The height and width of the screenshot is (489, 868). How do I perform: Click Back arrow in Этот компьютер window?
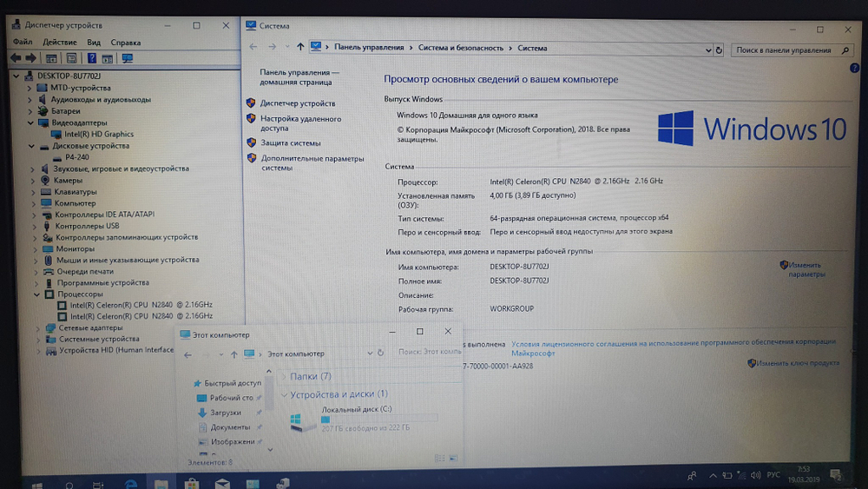187,355
